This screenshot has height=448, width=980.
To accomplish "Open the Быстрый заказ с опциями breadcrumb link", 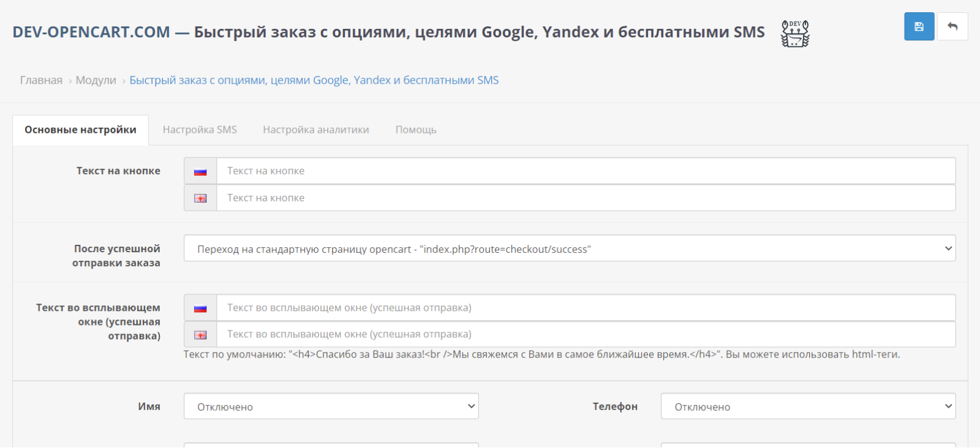I will (x=314, y=80).
